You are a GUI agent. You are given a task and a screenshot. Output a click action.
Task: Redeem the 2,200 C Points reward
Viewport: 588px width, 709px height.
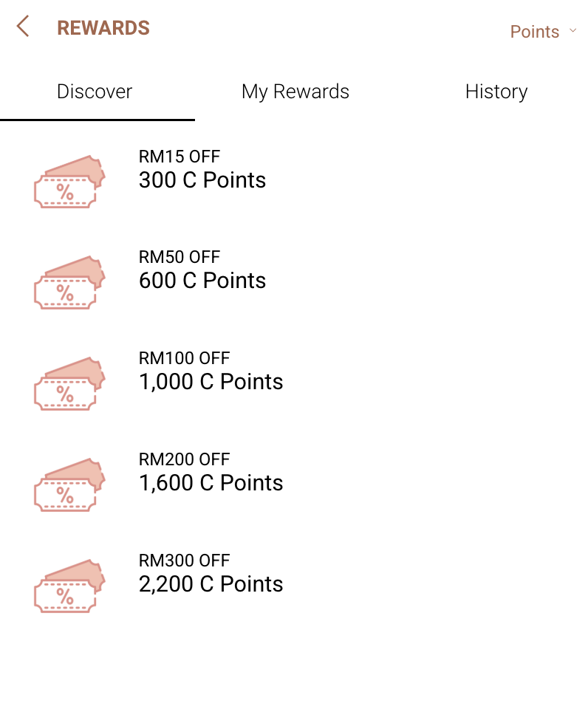click(x=211, y=584)
